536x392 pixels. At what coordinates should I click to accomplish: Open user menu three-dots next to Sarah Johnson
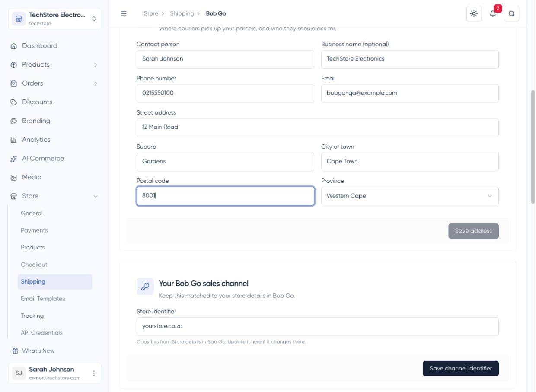click(x=94, y=373)
